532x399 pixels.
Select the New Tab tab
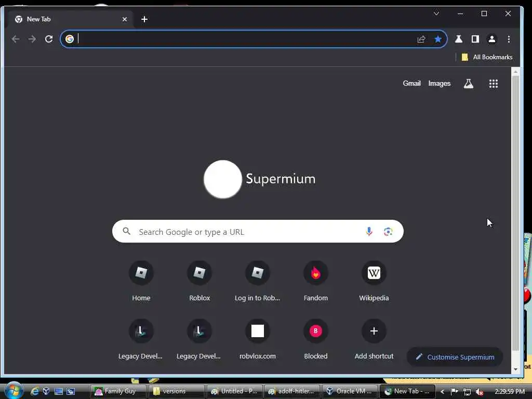pyautogui.click(x=70, y=19)
